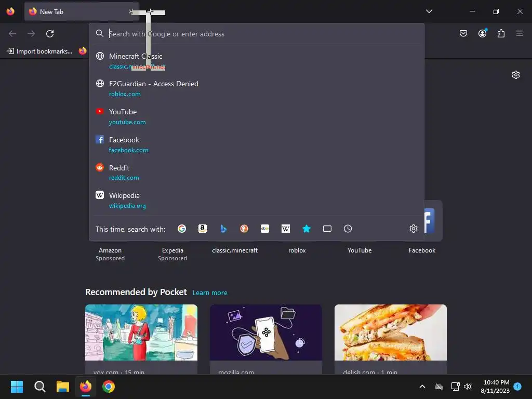Show hidden system tray icons
Image resolution: width=532 pixels, height=399 pixels.
(422, 387)
